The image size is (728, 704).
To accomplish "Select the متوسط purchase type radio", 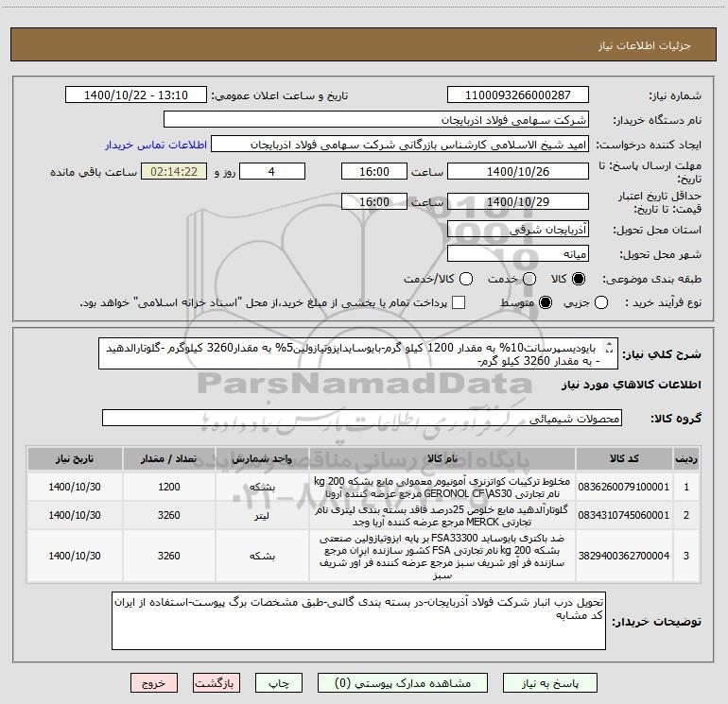I will 546,302.
